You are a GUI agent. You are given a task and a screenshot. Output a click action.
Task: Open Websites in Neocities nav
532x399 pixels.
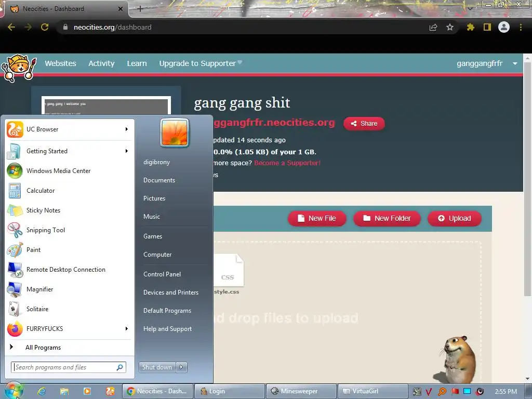coord(60,63)
